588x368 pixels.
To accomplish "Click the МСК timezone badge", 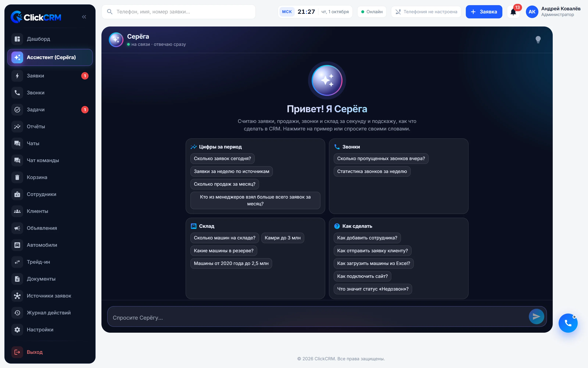I will (x=287, y=12).
